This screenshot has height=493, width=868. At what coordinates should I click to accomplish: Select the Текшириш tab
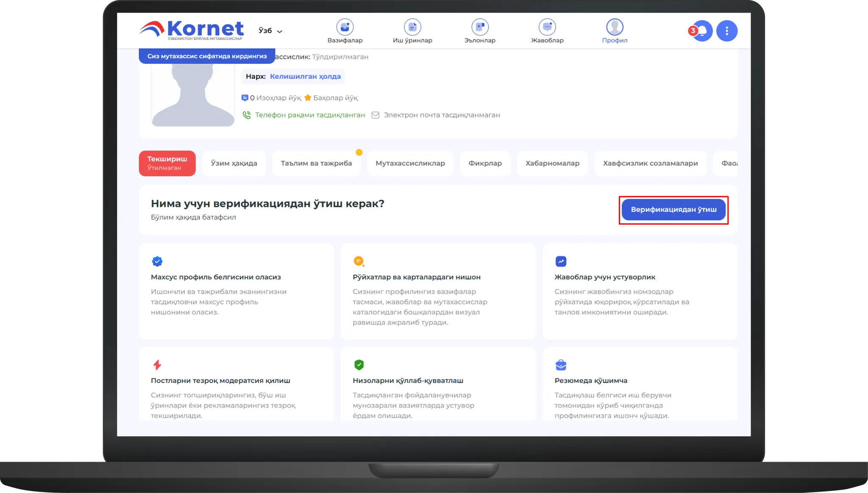(167, 163)
